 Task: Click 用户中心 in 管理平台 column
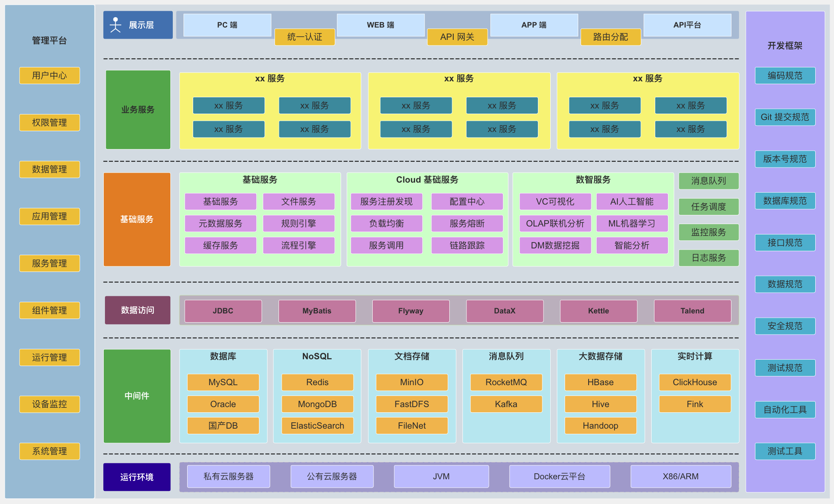pyautogui.click(x=49, y=75)
